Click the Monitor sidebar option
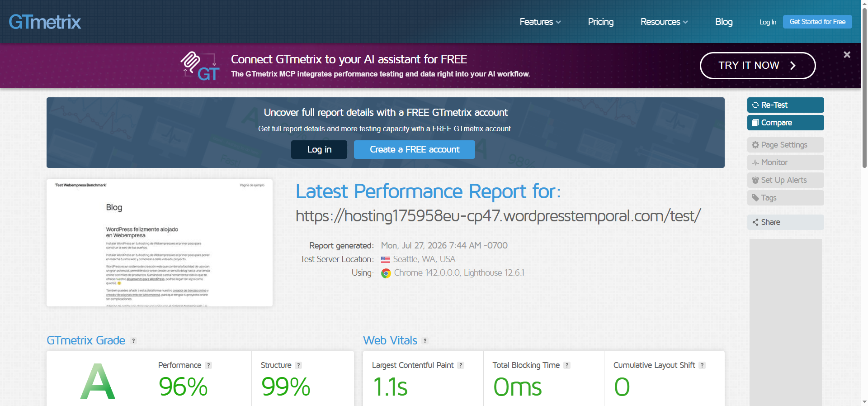 [x=786, y=162]
